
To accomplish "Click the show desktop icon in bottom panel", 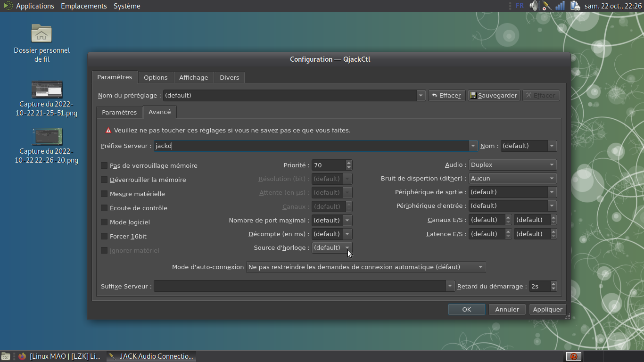I will coord(6,356).
